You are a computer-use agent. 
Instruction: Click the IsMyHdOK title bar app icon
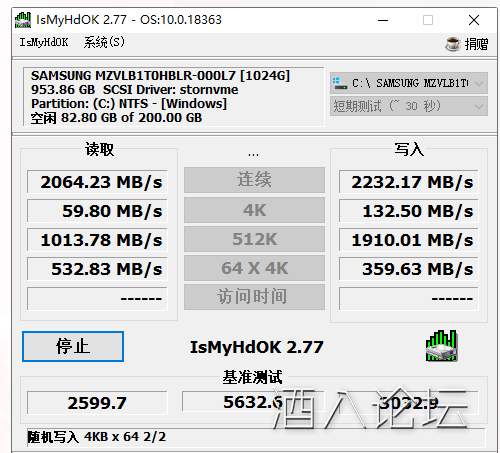pos(23,20)
